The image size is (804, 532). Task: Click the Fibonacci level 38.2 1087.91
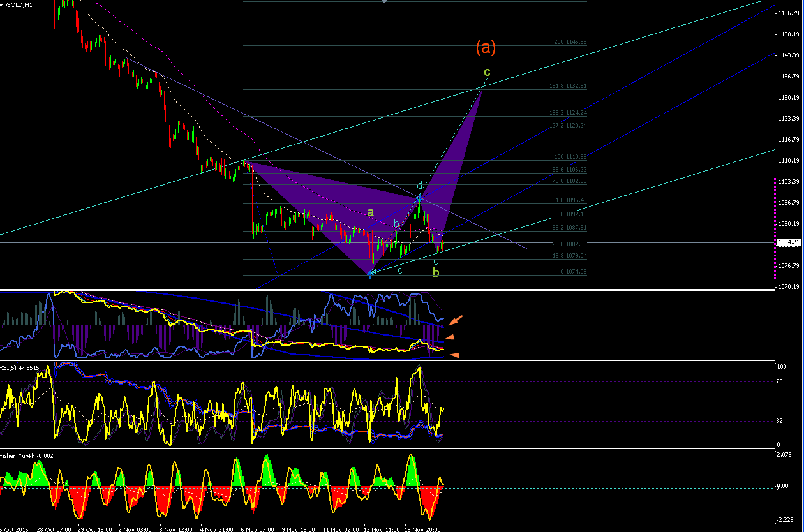coord(569,228)
